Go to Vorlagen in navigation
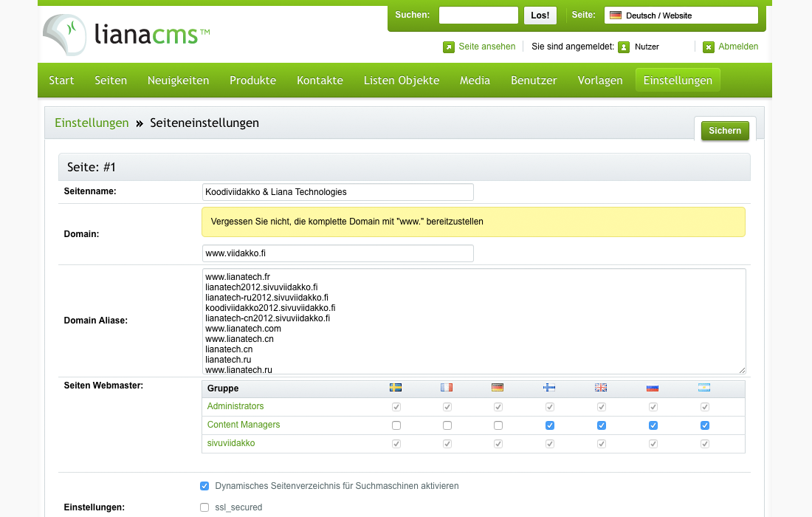812x517 pixels. pyautogui.click(x=600, y=81)
